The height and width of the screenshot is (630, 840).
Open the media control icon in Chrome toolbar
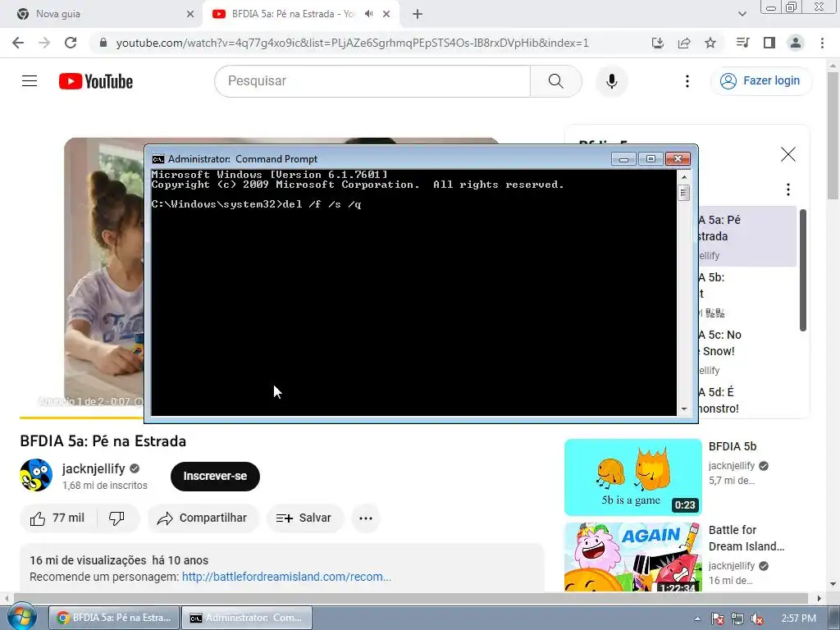point(742,43)
